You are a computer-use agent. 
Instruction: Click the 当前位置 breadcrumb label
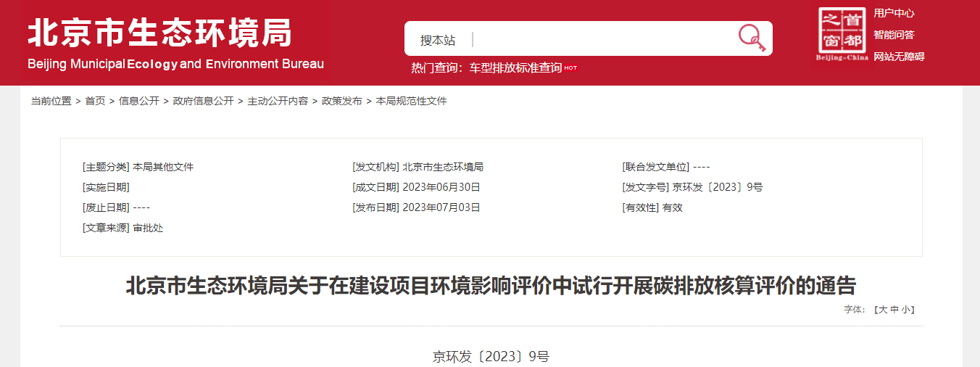[51, 102]
